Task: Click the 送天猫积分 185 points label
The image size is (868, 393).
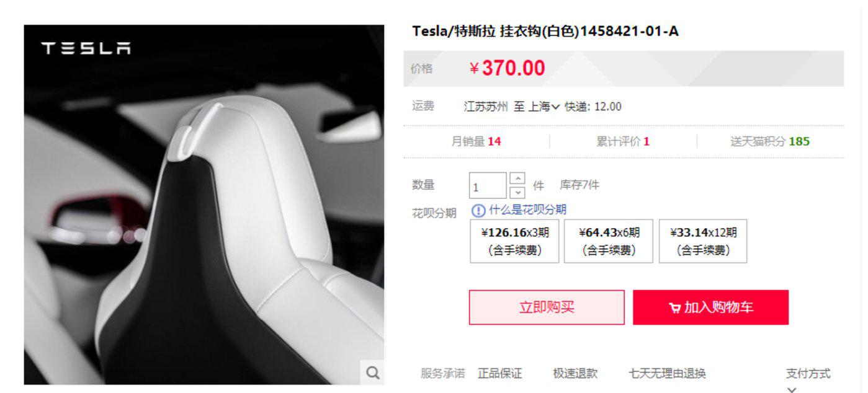Action: pyautogui.click(x=770, y=141)
